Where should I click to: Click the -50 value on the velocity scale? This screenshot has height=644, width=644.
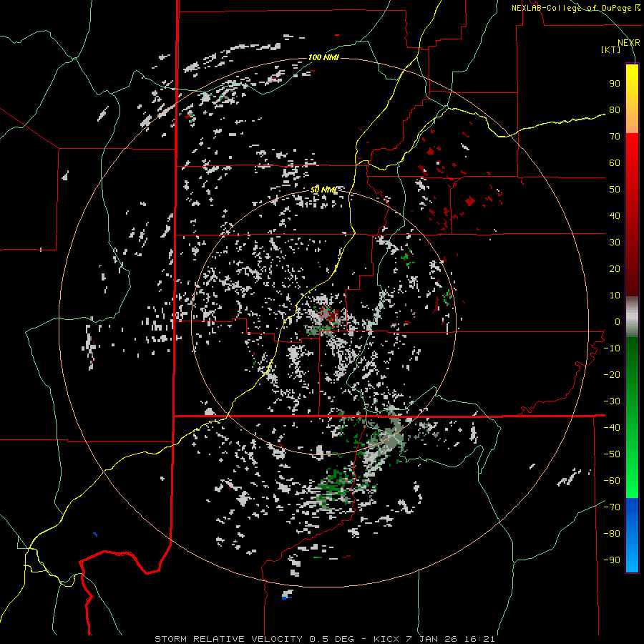point(612,454)
